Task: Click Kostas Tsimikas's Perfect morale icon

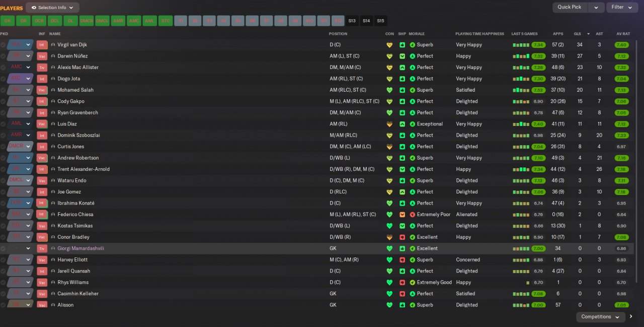Action: 413,226
